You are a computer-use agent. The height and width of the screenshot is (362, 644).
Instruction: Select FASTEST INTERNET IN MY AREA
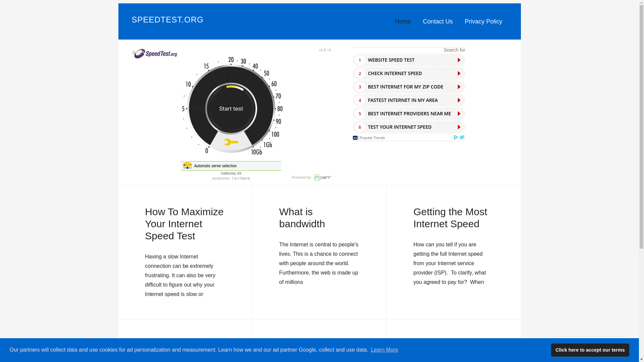409,100
